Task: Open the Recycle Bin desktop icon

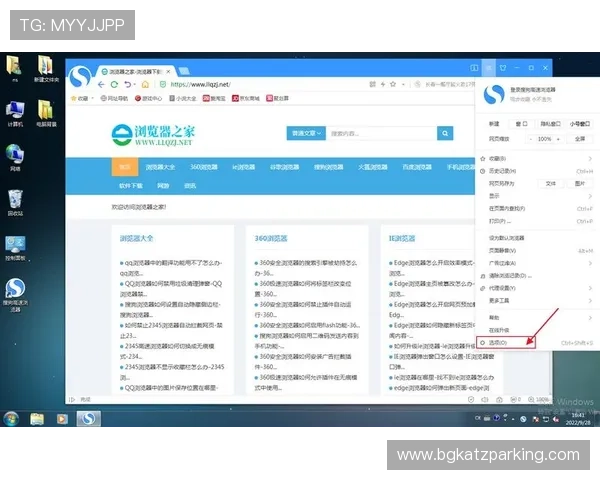Action: 15,202
